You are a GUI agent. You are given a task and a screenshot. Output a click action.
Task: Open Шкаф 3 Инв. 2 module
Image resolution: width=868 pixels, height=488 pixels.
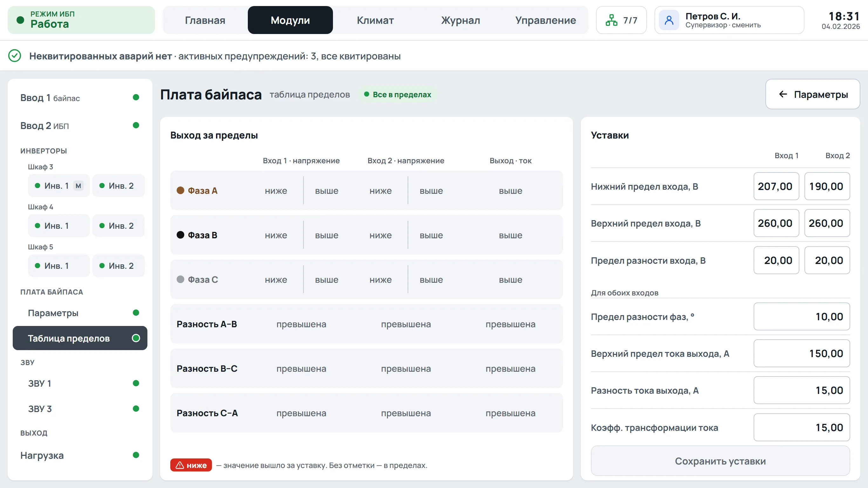pos(118,186)
